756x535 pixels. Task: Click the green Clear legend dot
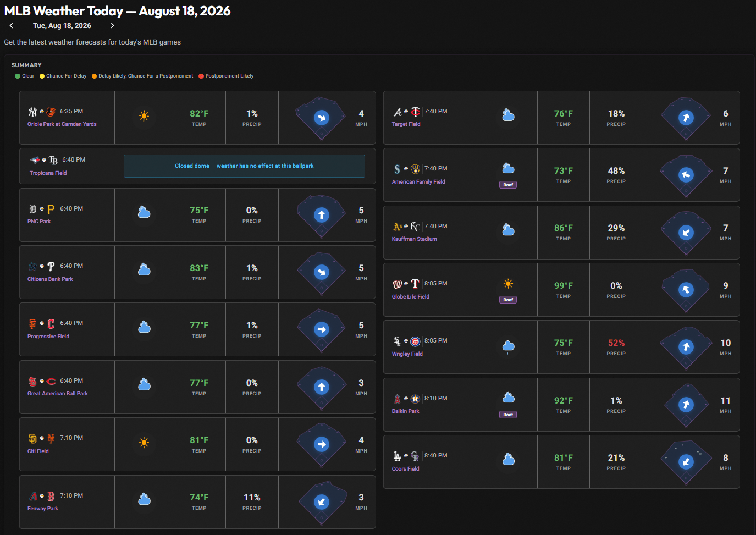tap(18, 76)
